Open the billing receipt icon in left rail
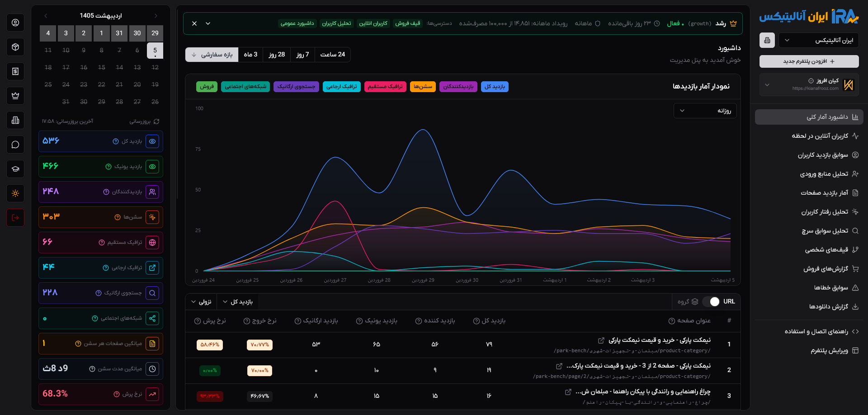The width and height of the screenshot is (868, 415). tap(15, 71)
